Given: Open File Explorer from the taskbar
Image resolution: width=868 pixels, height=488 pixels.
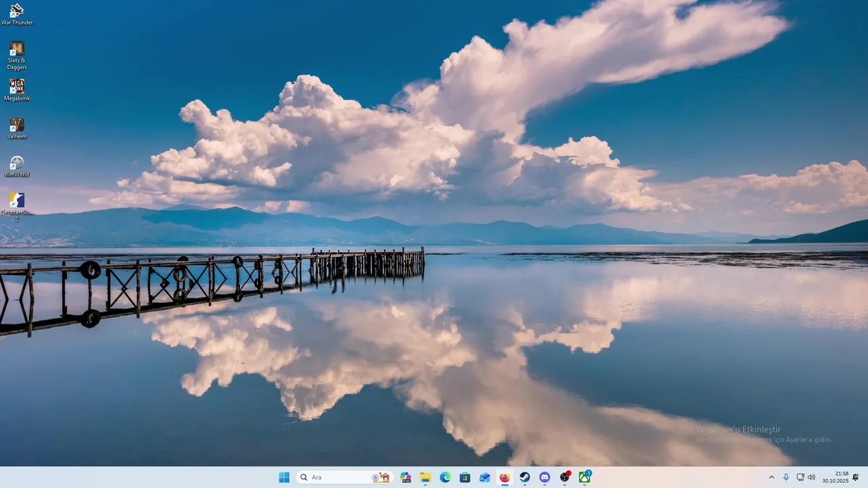Looking at the screenshot, I should point(425,477).
